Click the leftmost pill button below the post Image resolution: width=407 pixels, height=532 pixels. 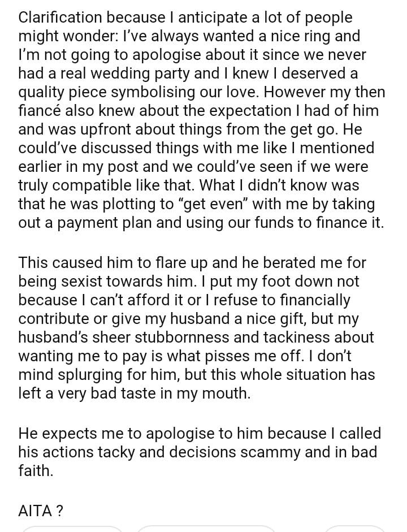point(72,529)
